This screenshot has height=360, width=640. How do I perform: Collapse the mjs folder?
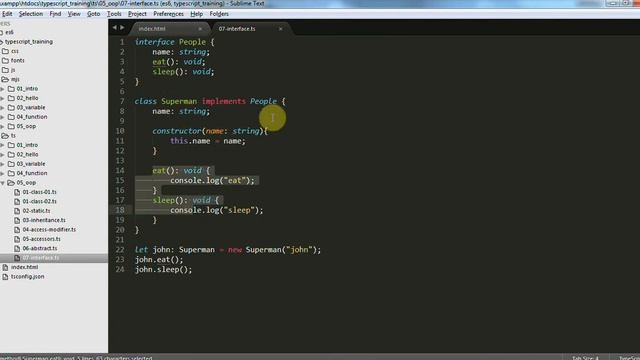[x=15, y=79]
